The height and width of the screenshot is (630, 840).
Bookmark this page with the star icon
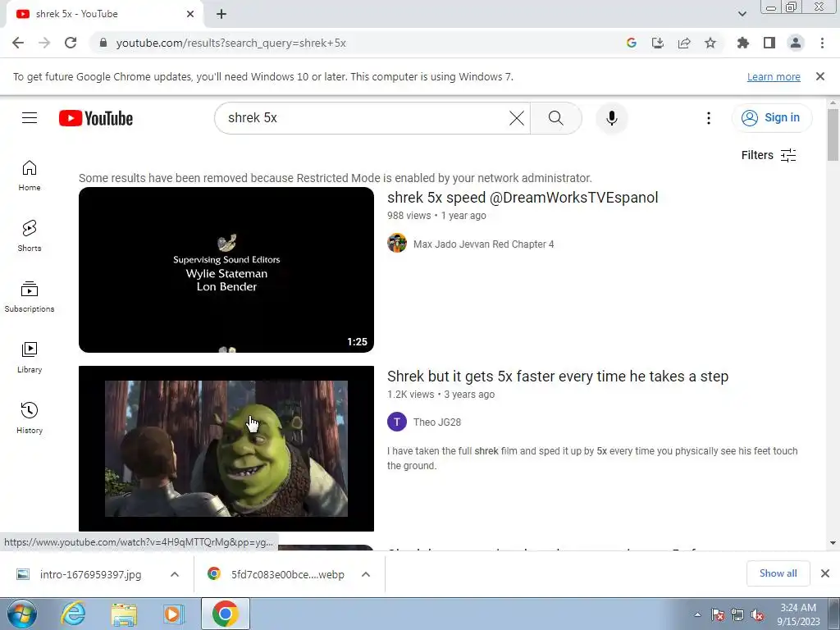710,43
